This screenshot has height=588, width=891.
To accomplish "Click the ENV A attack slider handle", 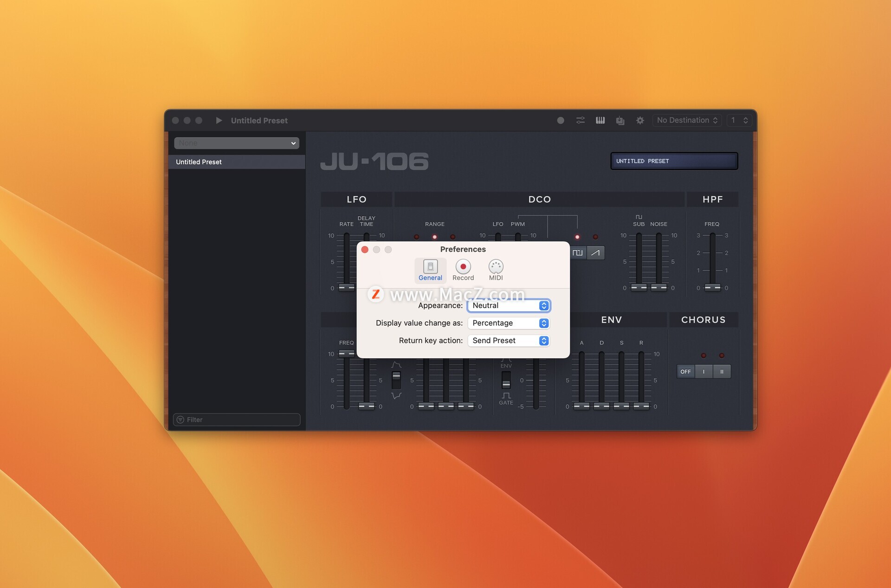I will point(581,406).
